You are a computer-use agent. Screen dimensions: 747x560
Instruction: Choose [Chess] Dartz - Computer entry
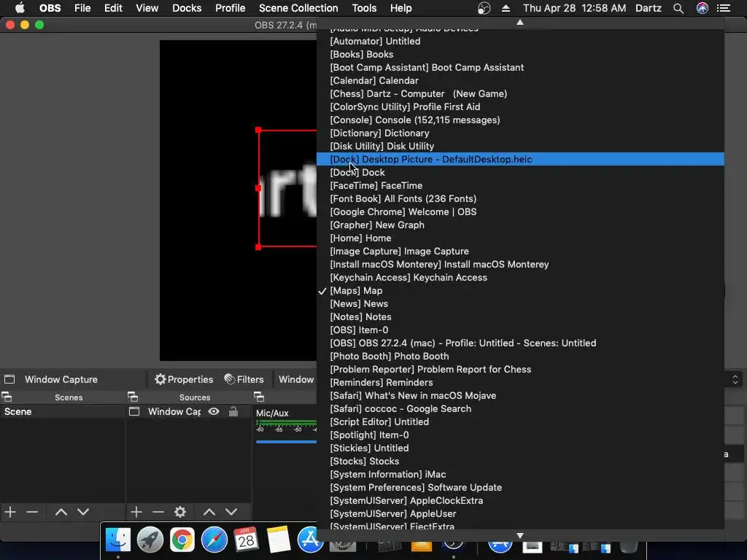(x=520, y=94)
